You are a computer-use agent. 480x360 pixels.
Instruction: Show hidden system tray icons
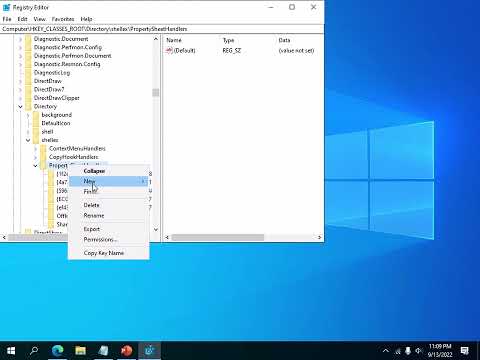tap(386, 351)
